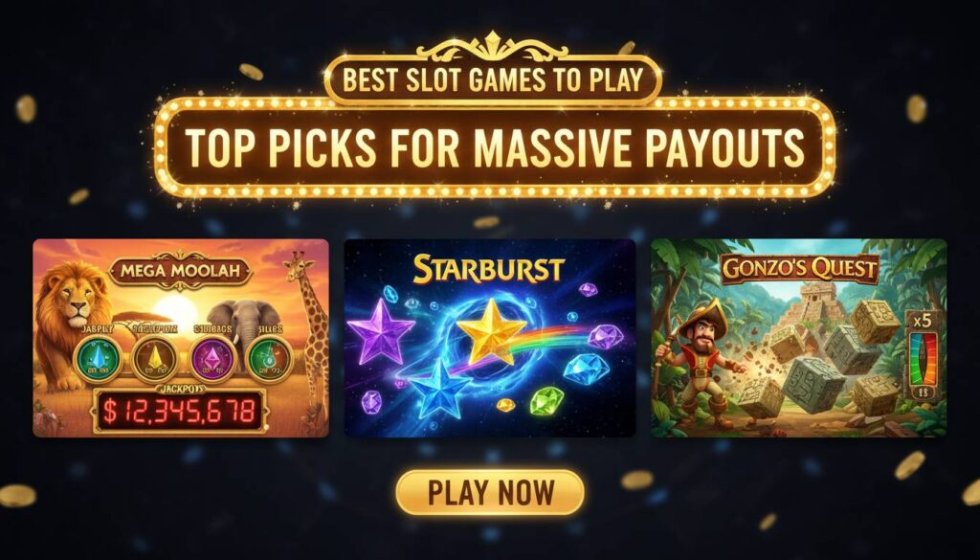Open the Starburst game thumbnail
This screenshot has width=980, height=560.
[x=489, y=338]
